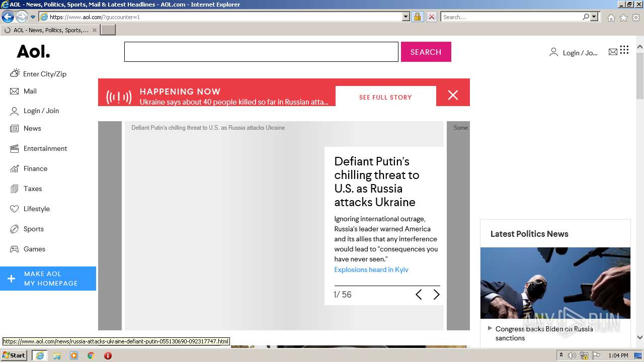The height and width of the screenshot is (362, 644).
Task: Click the Latest Politics News heading
Action: [x=529, y=234]
